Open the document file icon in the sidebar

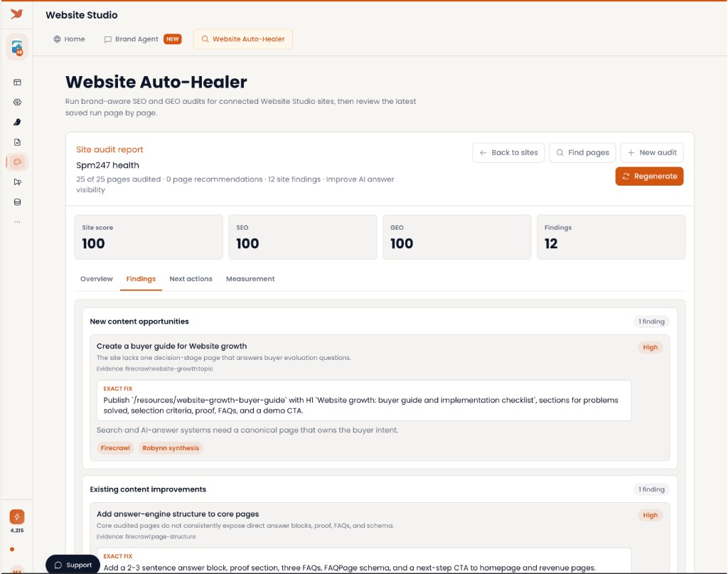coord(17,142)
